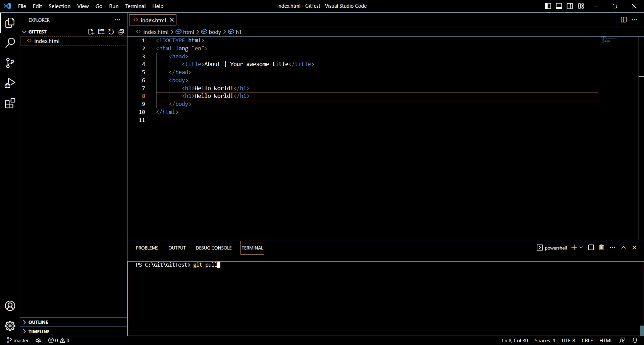Click the feedback icon in status bar

(623, 340)
